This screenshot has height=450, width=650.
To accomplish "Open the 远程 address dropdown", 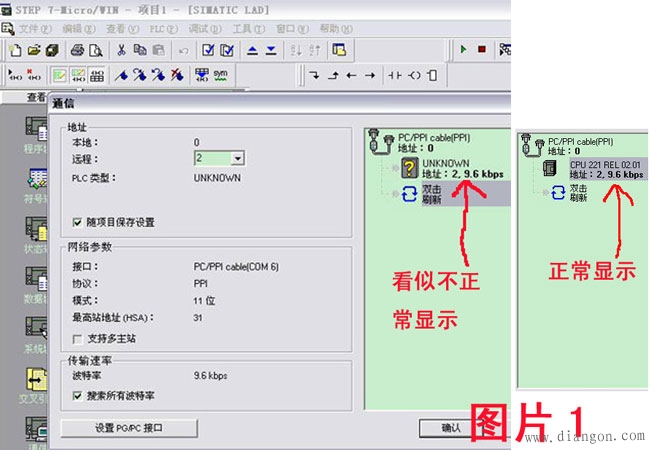I will pyautogui.click(x=237, y=158).
